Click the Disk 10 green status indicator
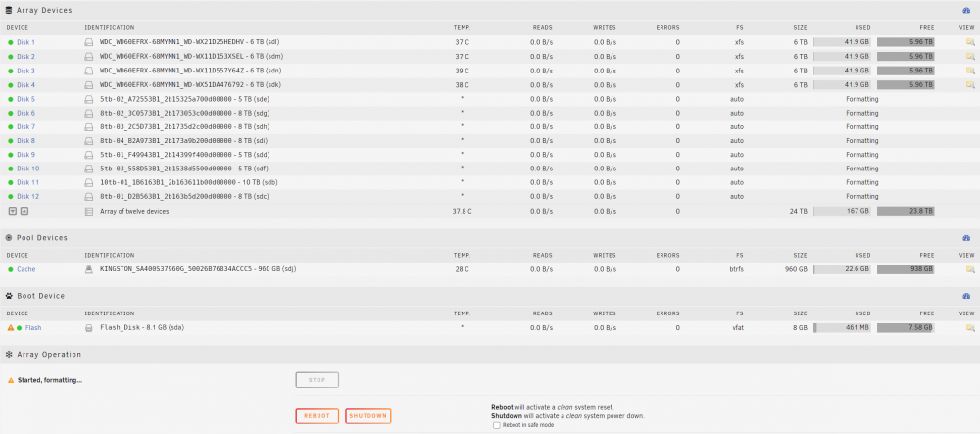 [11, 169]
